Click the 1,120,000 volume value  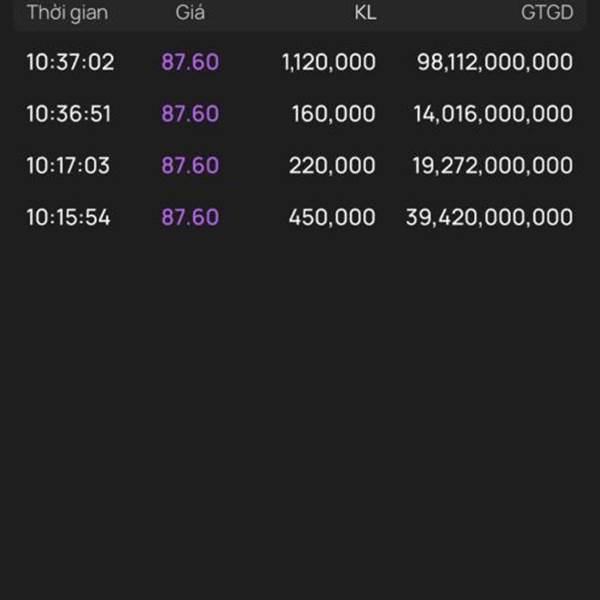point(329,62)
